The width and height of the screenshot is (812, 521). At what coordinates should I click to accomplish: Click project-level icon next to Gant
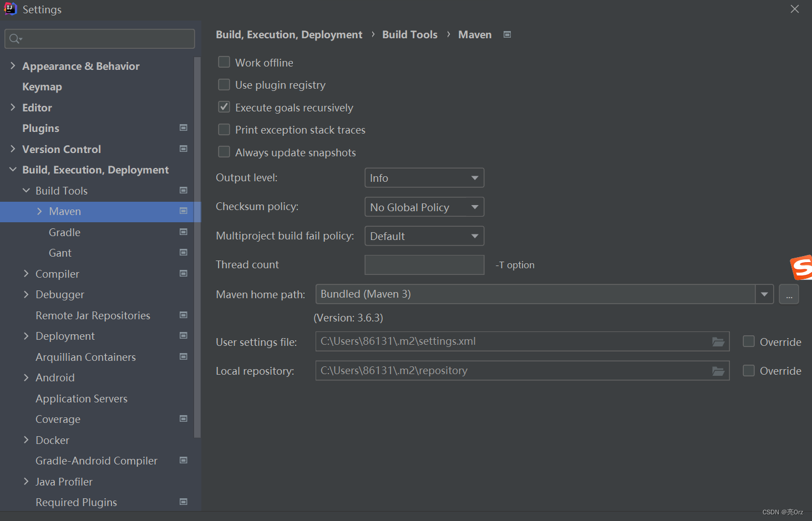pos(184,253)
